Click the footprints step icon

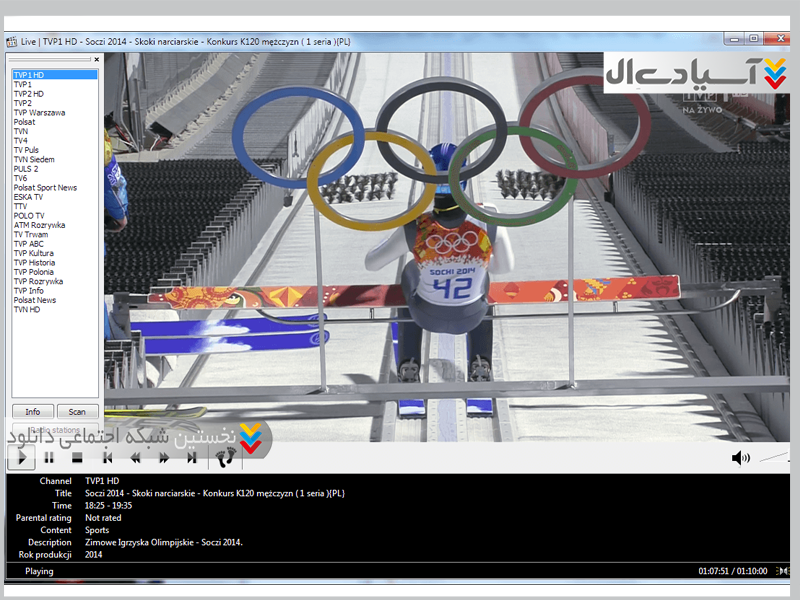point(226,458)
